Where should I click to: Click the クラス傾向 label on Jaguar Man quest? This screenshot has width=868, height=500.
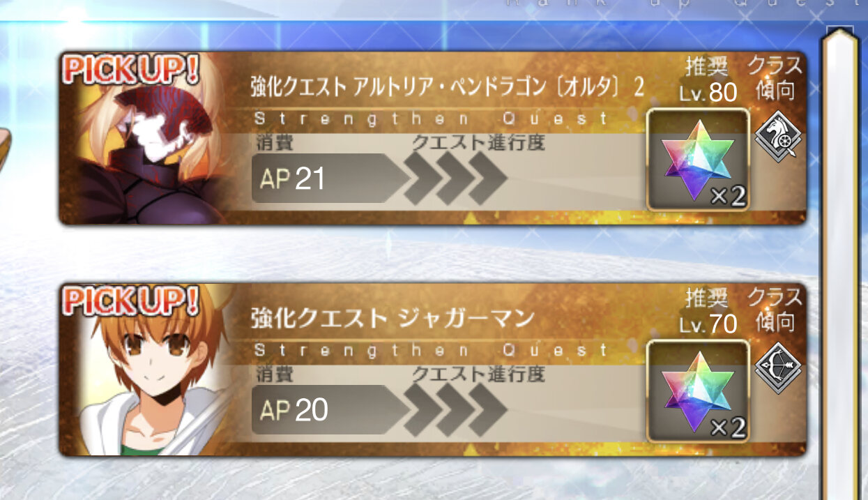[776, 310]
